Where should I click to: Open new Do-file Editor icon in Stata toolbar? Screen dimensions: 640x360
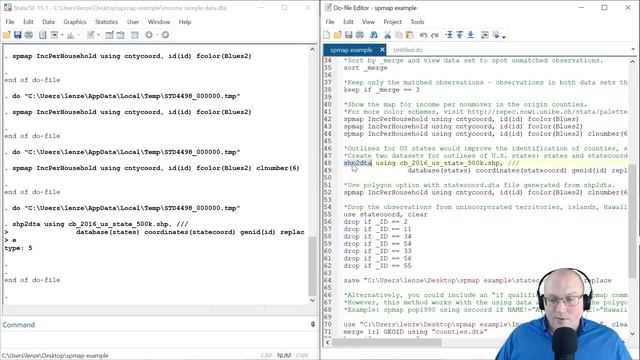pos(91,35)
